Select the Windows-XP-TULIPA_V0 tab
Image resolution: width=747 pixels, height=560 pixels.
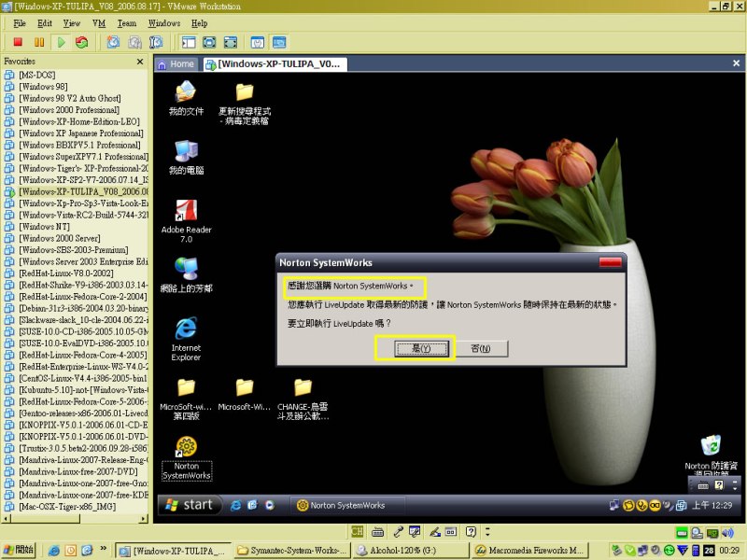(x=275, y=64)
